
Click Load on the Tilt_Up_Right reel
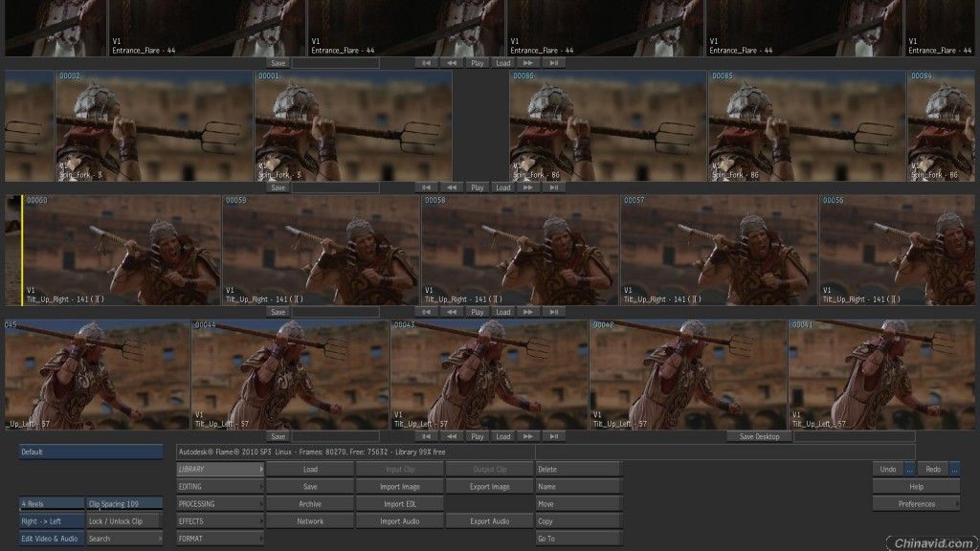click(x=502, y=312)
